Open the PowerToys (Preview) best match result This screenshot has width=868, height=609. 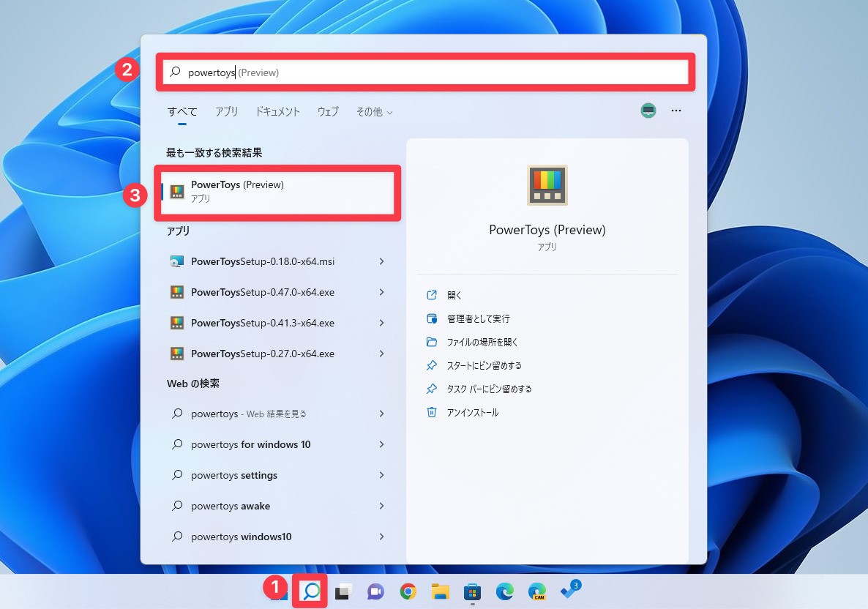277,192
